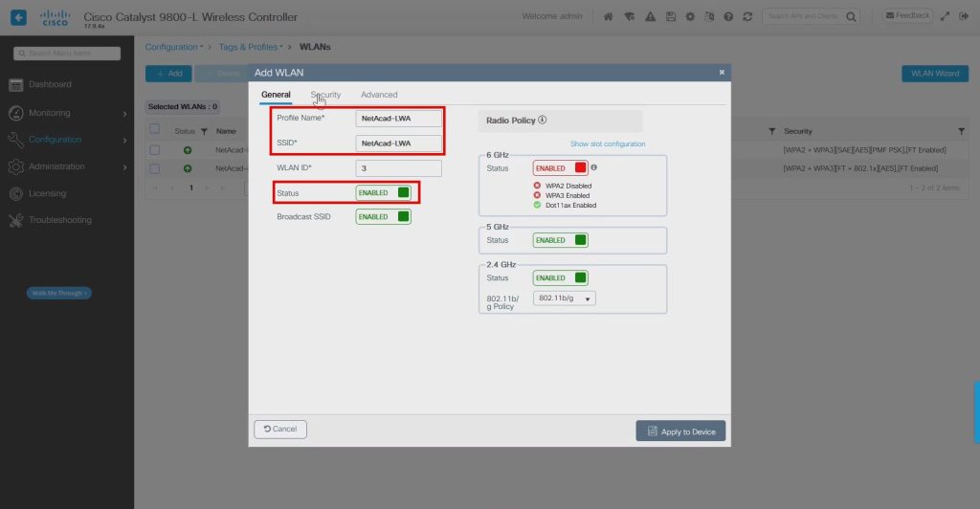Viewport: 980px width, 509px height.
Task: Expand the Monitoring sidebar chevron
Action: coord(125,114)
